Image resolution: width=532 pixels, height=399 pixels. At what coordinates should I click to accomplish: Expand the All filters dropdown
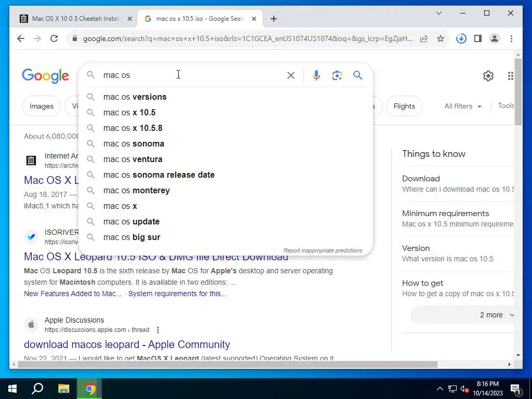463,106
